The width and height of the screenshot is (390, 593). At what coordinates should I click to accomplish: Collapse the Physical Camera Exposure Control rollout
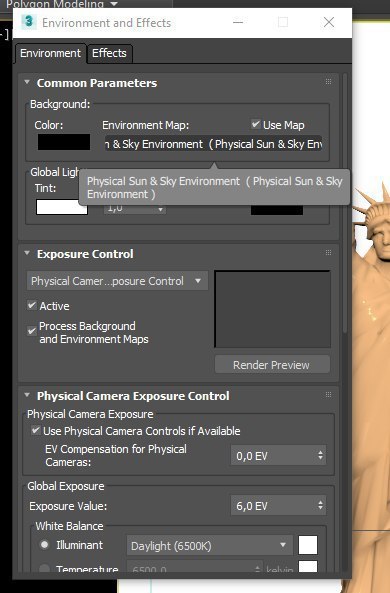[x=27, y=395]
